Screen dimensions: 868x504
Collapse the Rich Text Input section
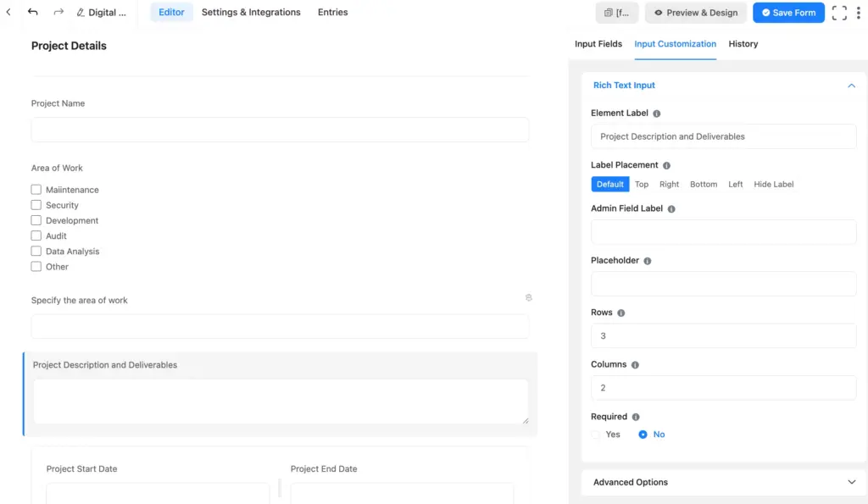pos(851,86)
